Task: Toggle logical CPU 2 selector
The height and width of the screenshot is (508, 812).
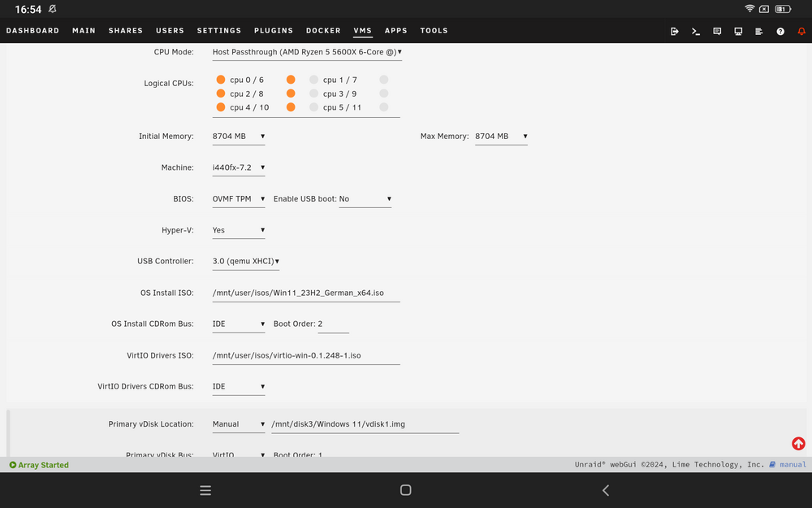Action: 221,93
